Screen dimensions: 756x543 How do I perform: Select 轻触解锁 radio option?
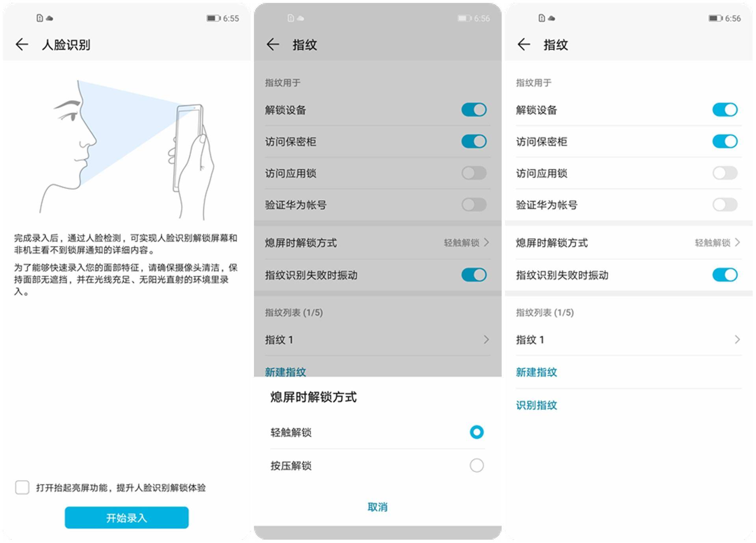click(x=476, y=432)
